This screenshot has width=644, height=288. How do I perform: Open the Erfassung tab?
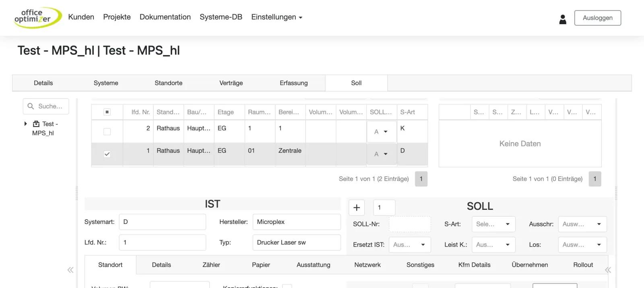click(x=294, y=83)
